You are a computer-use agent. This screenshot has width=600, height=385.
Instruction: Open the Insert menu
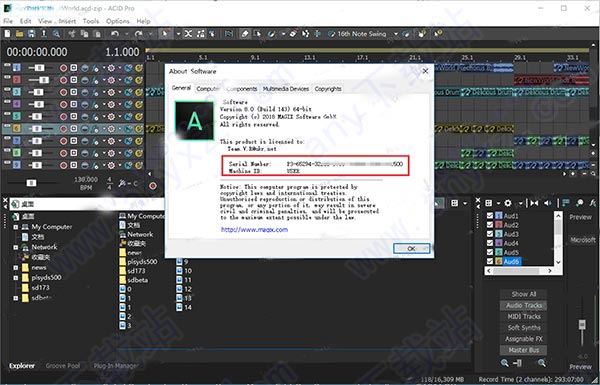[67, 21]
